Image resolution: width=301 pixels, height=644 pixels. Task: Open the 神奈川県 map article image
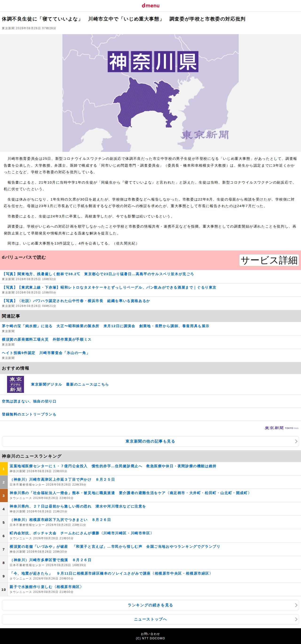pyautogui.click(x=150, y=93)
